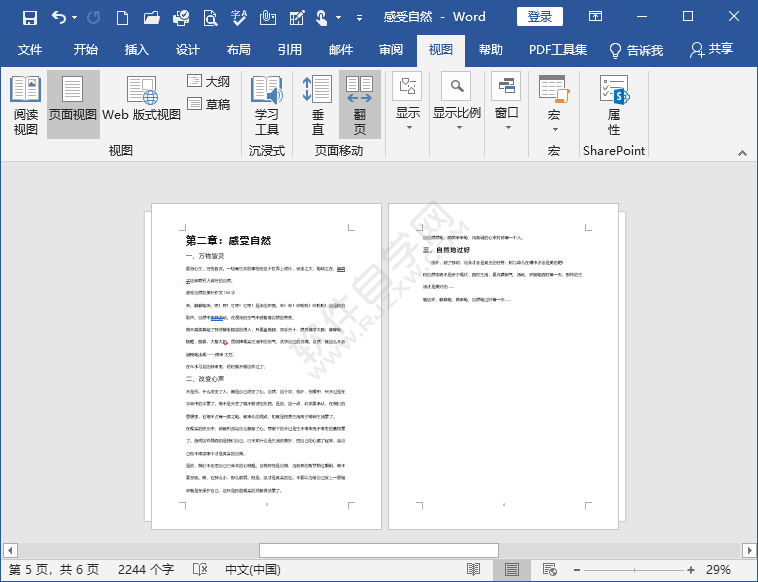Click the Share (共享) button

click(711, 50)
